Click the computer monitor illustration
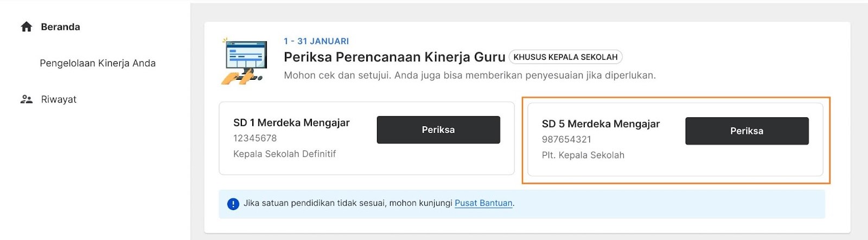Image resolution: width=868 pixels, height=240 pixels. 244,61
